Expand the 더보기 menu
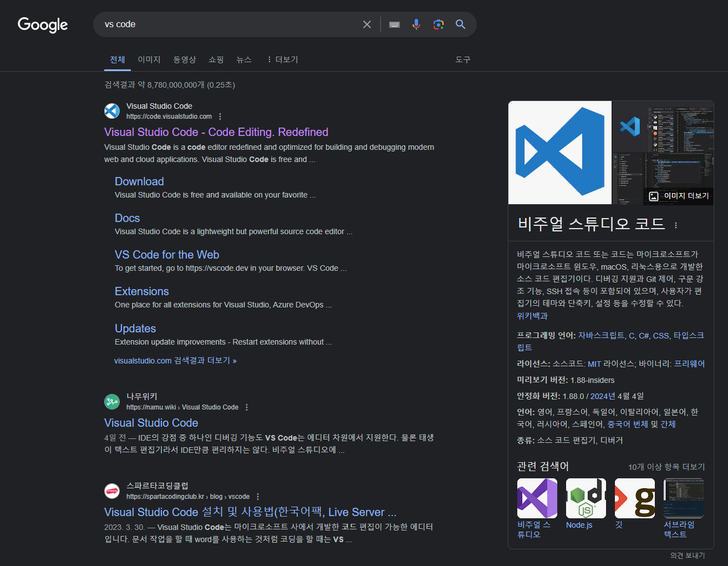 pos(282,59)
